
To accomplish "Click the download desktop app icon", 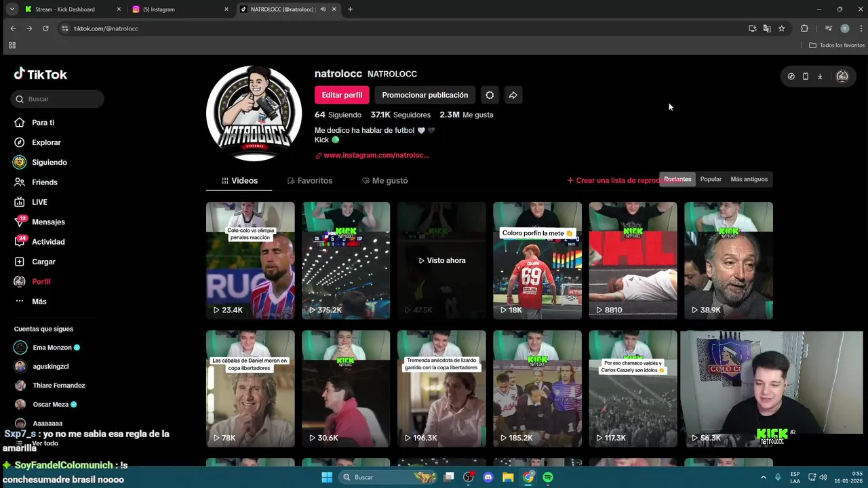I will pyautogui.click(x=820, y=77).
